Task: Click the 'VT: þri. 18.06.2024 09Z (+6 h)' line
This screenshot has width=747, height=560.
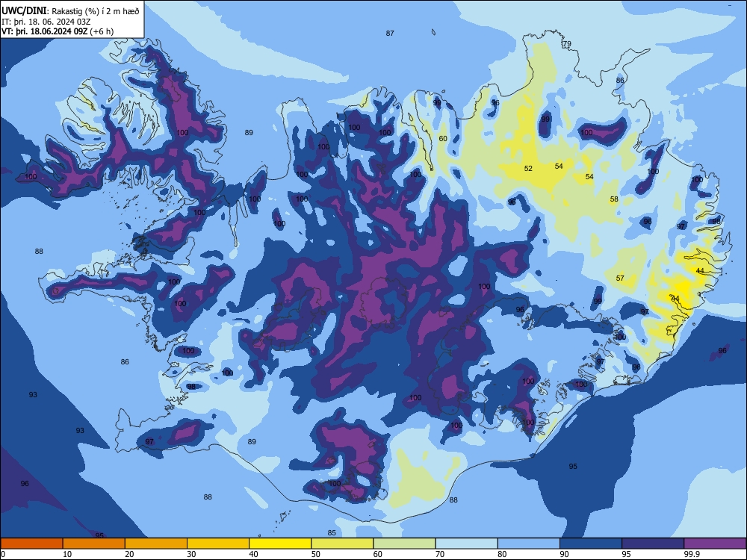Action: (x=58, y=31)
